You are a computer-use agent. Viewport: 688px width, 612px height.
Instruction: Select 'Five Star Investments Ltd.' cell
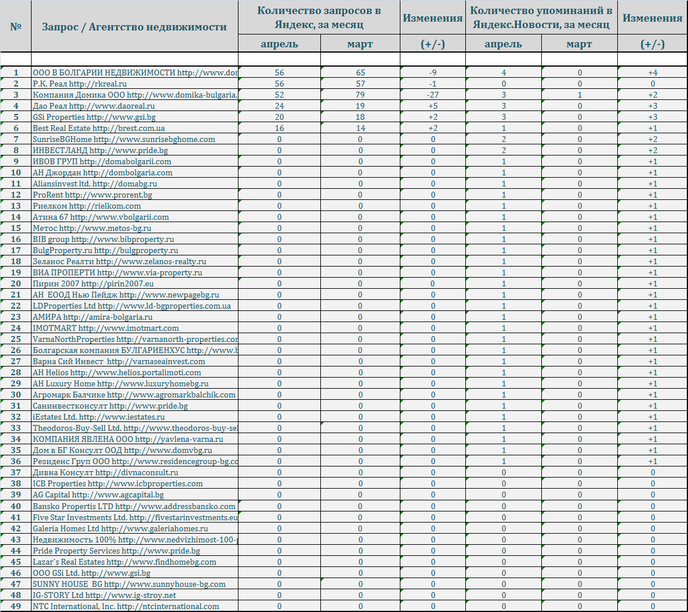(135, 517)
